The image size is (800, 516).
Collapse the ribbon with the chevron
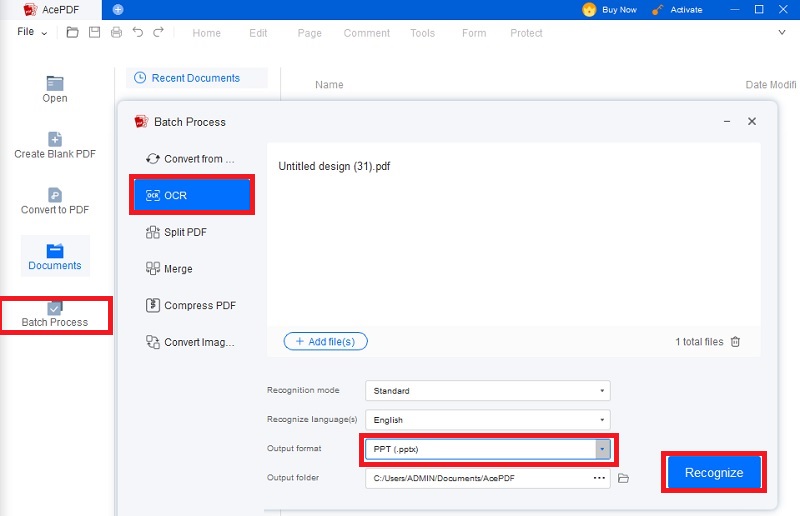click(x=782, y=32)
